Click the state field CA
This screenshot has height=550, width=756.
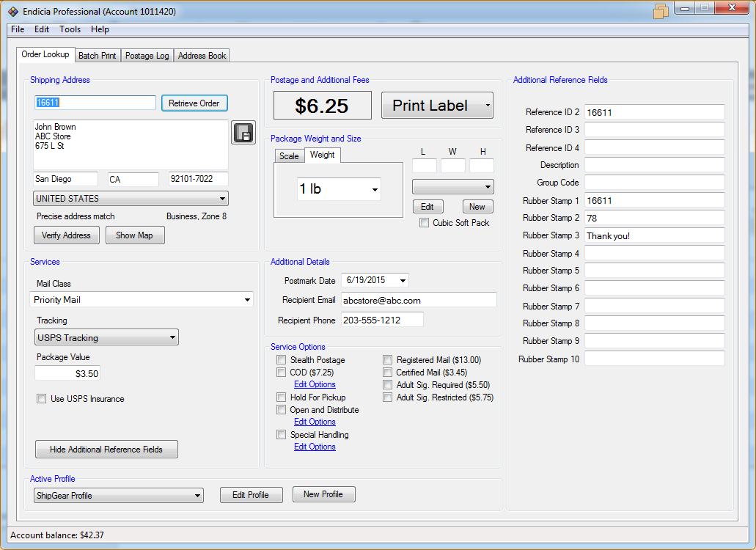(x=133, y=180)
